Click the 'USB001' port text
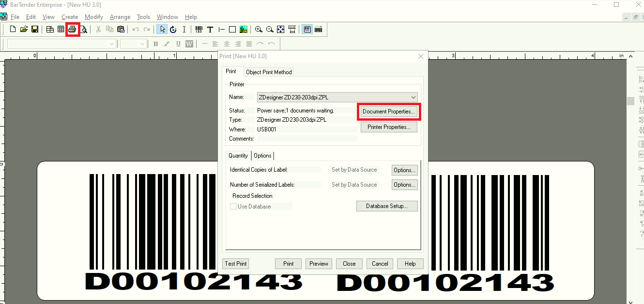Screen dimensions: 644x304 coord(266,129)
